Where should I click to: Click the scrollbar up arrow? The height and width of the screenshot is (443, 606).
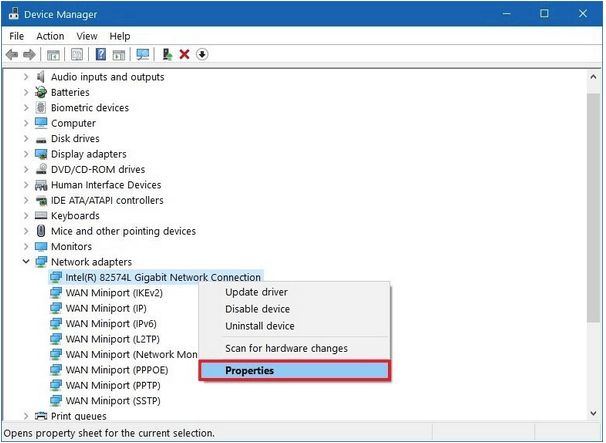[593, 77]
